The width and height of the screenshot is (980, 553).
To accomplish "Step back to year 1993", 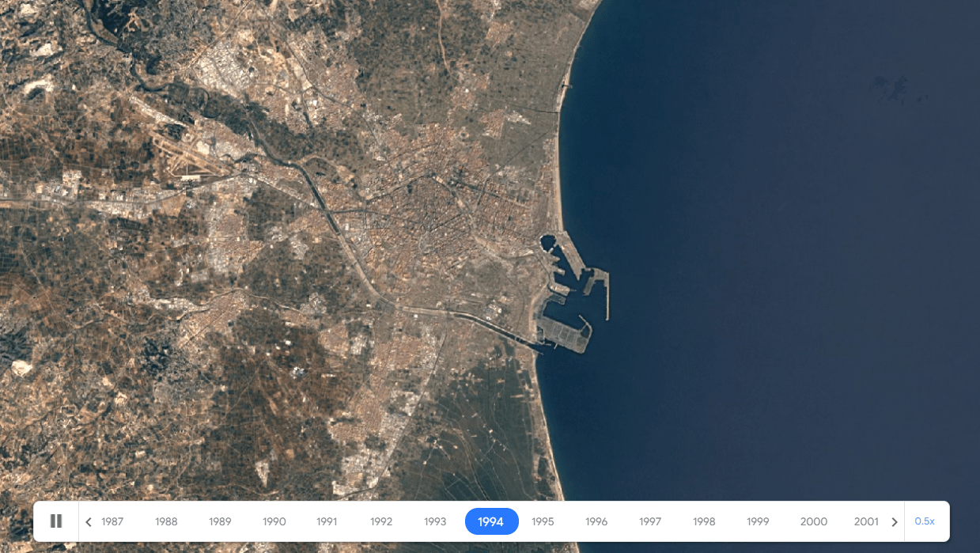I will (435, 522).
